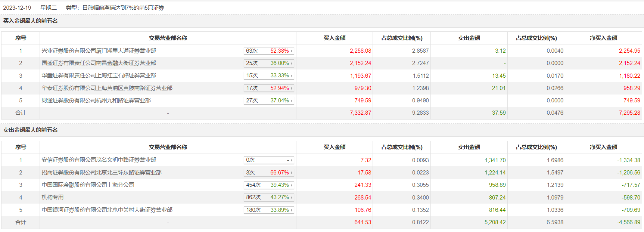Viewport: 644px width, 232px height.
Task: Open 招商证券北京北三环东路证券营业部 link
Action: pos(102,173)
